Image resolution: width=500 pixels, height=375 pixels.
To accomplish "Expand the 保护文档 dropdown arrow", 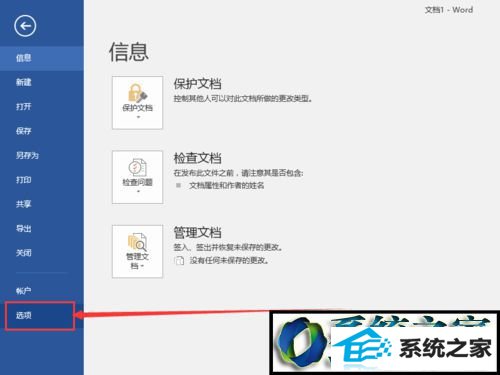I will [x=138, y=117].
